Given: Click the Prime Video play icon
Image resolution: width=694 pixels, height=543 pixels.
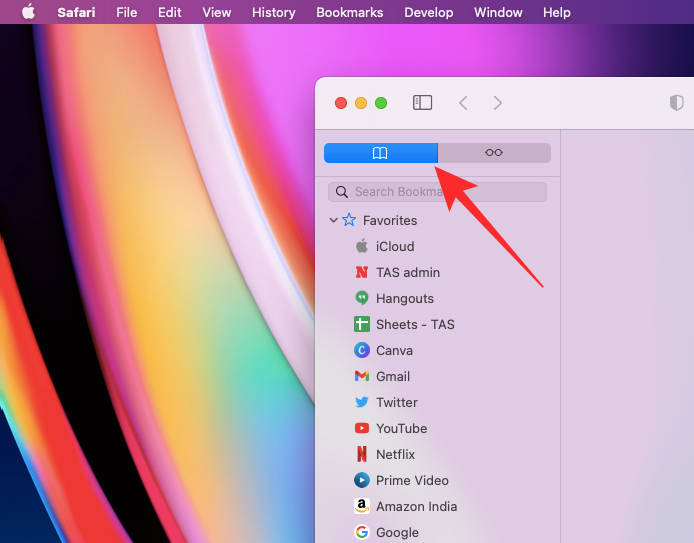Looking at the screenshot, I should [362, 480].
